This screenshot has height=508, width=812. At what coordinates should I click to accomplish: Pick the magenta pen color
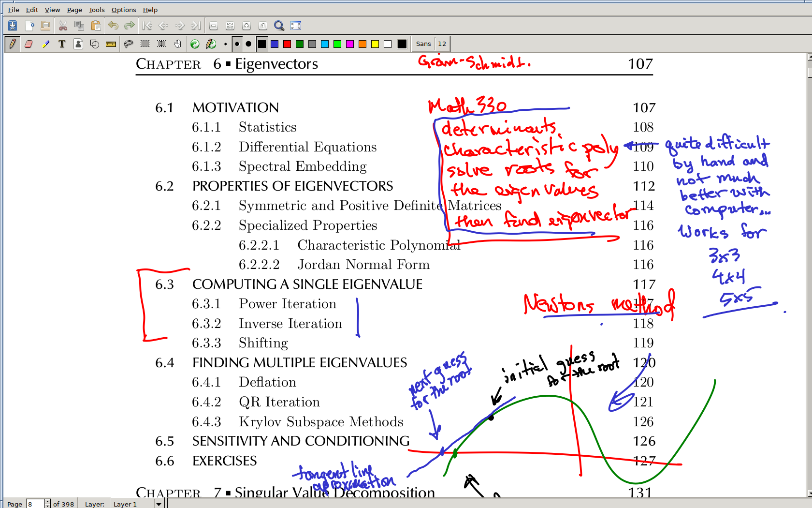(x=350, y=44)
